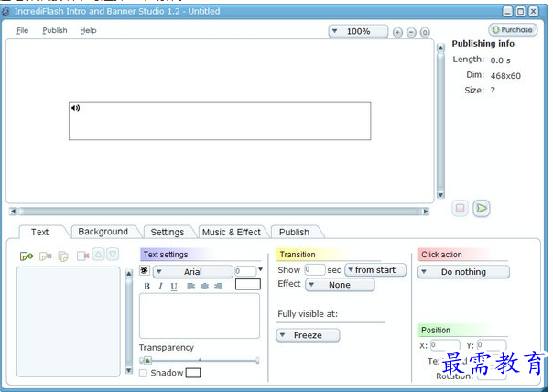553x392 pixels.
Task: Add a new text item
Action: [x=27, y=256]
